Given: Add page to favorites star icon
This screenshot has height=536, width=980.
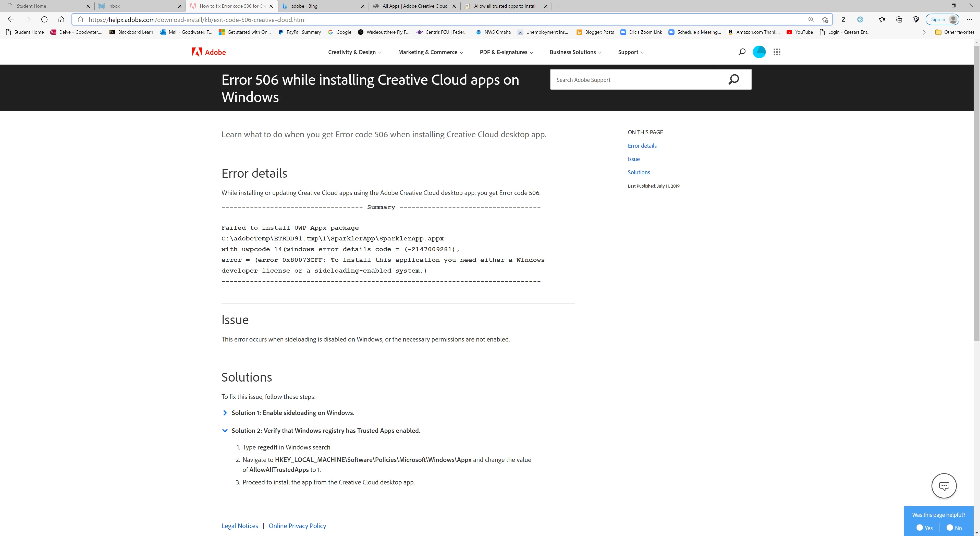Looking at the screenshot, I should click(x=825, y=20).
